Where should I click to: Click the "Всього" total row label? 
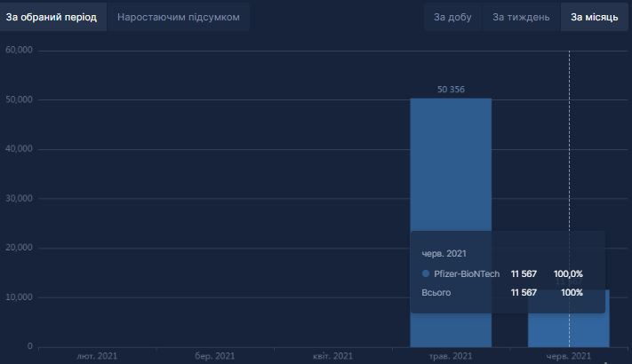click(436, 292)
